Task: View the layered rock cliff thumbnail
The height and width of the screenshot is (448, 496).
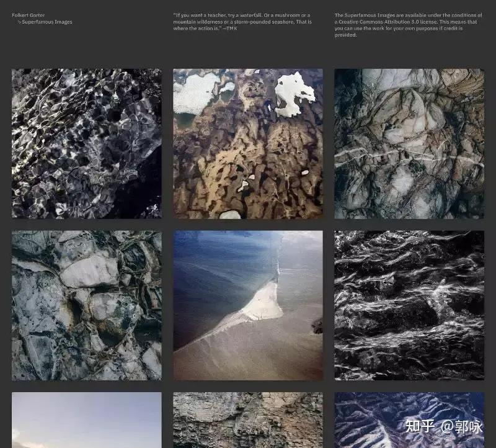Action: [248, 419]
